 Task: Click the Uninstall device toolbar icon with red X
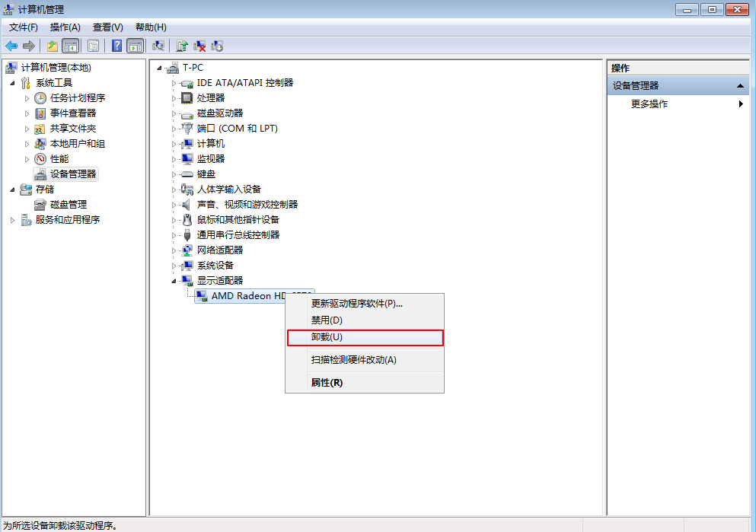click(199, 46)
